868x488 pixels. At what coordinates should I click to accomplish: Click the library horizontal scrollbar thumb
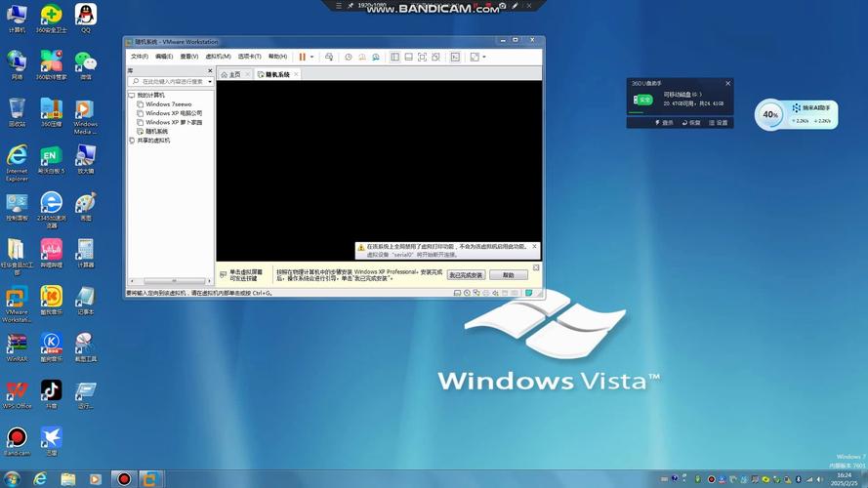click(x=174, y=281)
